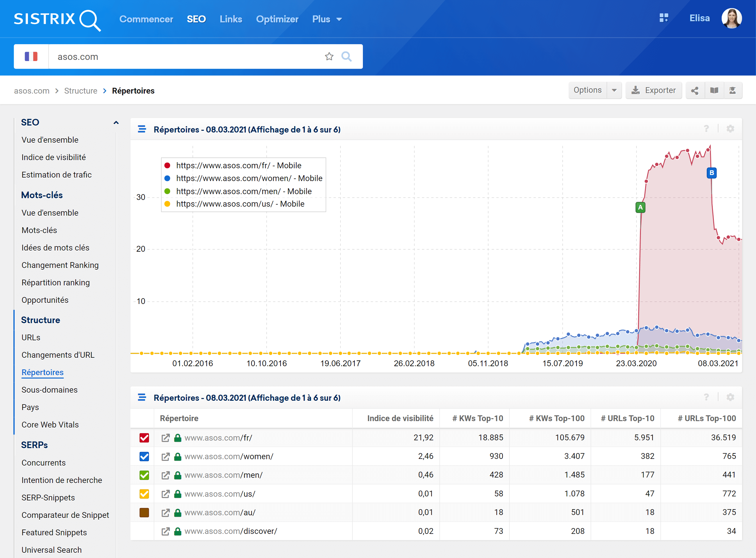
Task: Click the French flag country selector
Action: (31, 56)
